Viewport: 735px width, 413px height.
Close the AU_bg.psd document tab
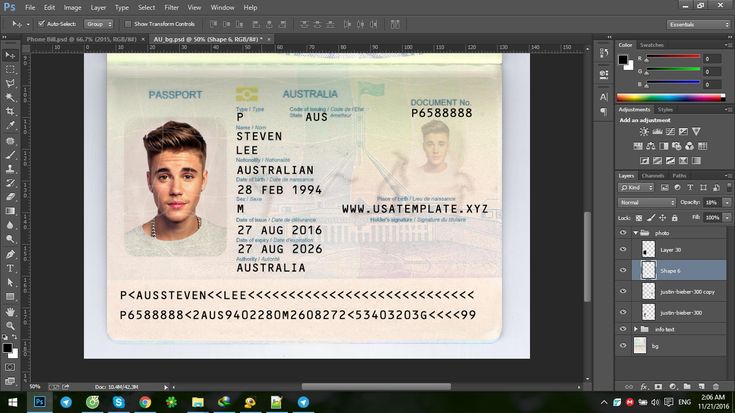[269, 39]
